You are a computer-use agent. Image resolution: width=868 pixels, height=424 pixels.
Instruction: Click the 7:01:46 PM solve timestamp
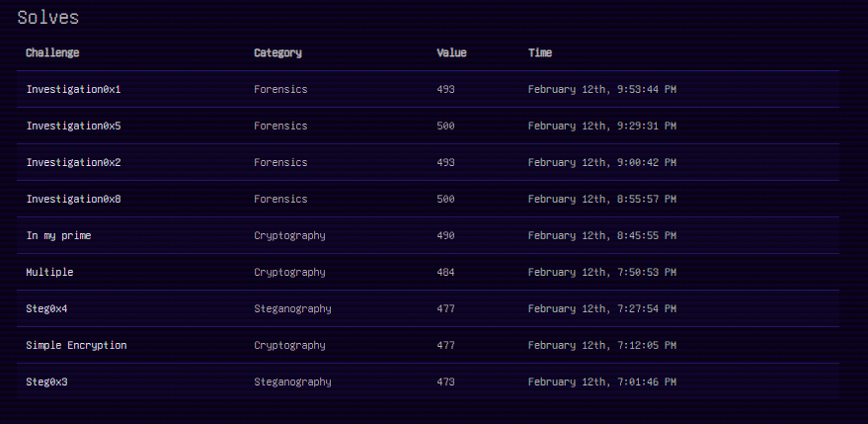pyautogui.click(x=601, y=382)
